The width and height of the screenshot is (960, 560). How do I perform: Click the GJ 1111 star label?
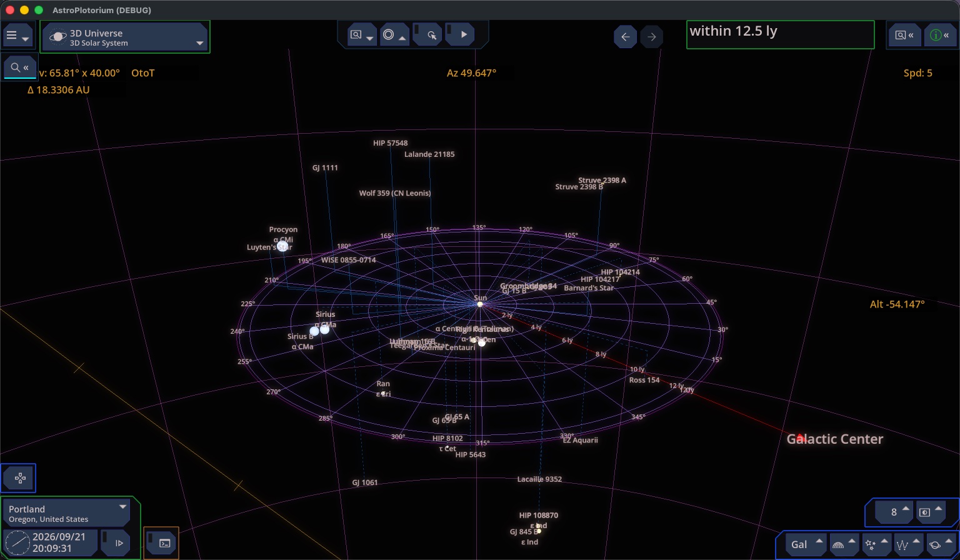[325, 167]
